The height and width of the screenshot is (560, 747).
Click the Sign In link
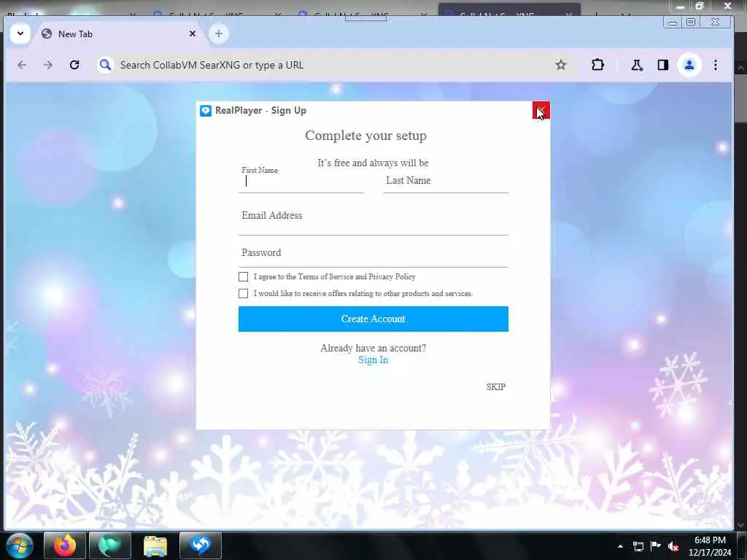(373, 360)
